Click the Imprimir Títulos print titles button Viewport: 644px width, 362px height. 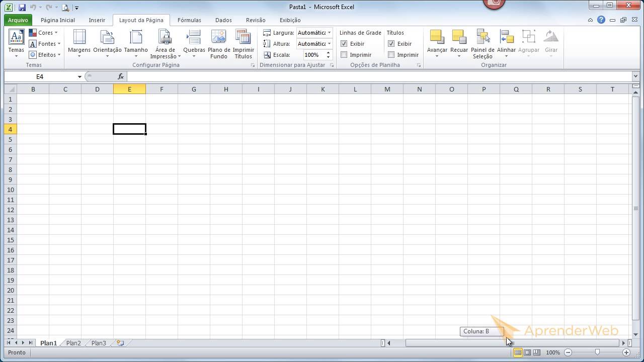[x=244, y=43]
